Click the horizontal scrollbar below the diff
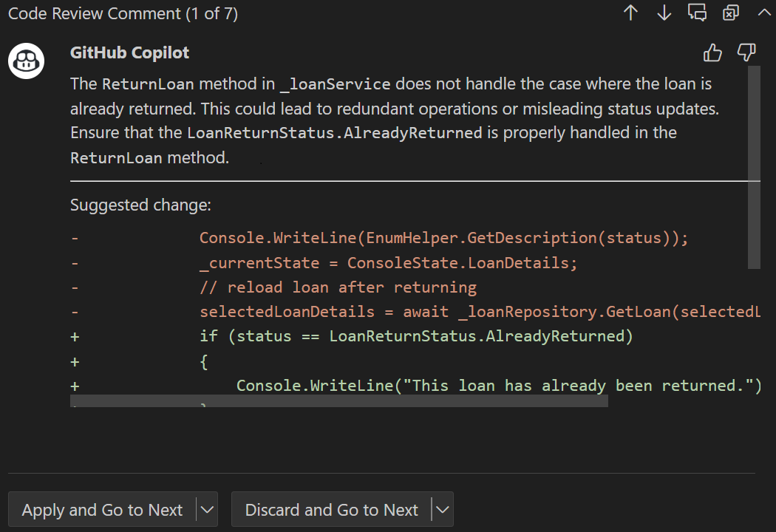The width and height of the screenshot is (776, 532). tap(340, 401)
